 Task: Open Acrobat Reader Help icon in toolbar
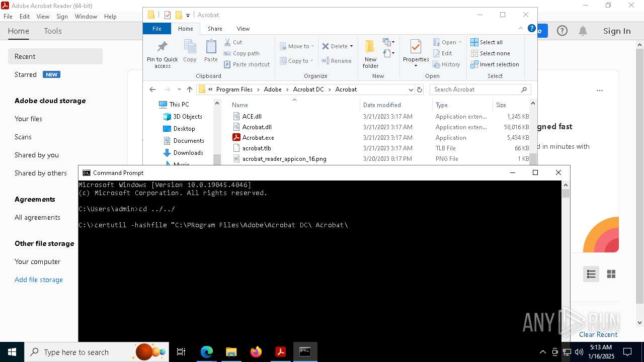pos(562,31)
